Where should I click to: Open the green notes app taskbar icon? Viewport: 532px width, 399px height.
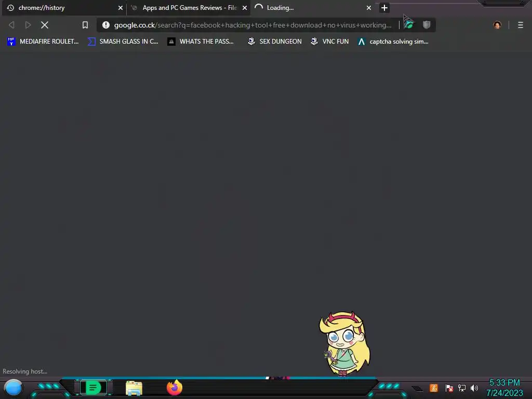coord(94,388)
